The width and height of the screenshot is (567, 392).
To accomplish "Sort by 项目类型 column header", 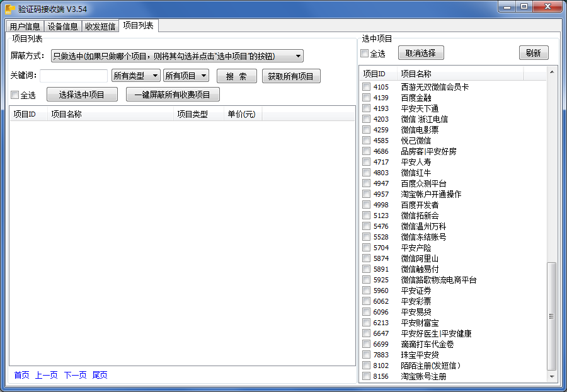I will (198, 114).
